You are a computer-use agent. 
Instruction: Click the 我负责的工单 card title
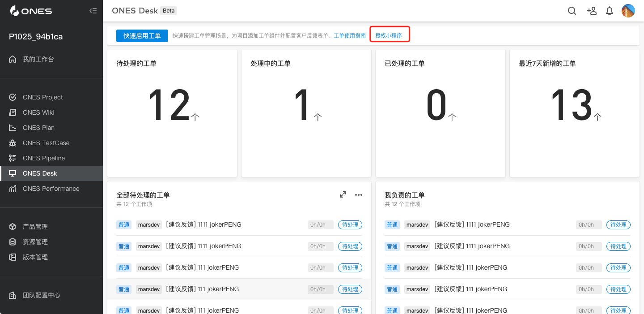pyautogui.click(x=405, y=195)
